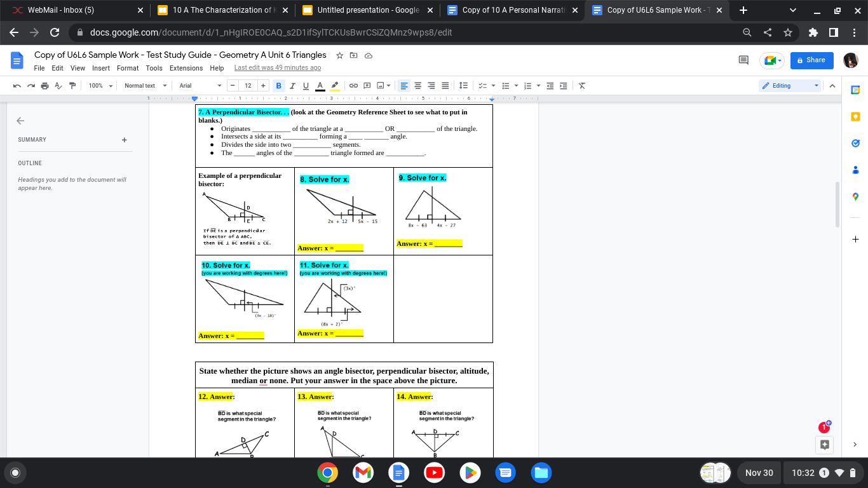The height and width of the screenshot is (488, 868).
Task: Click the Share button
Action: [x=811, y=60]
